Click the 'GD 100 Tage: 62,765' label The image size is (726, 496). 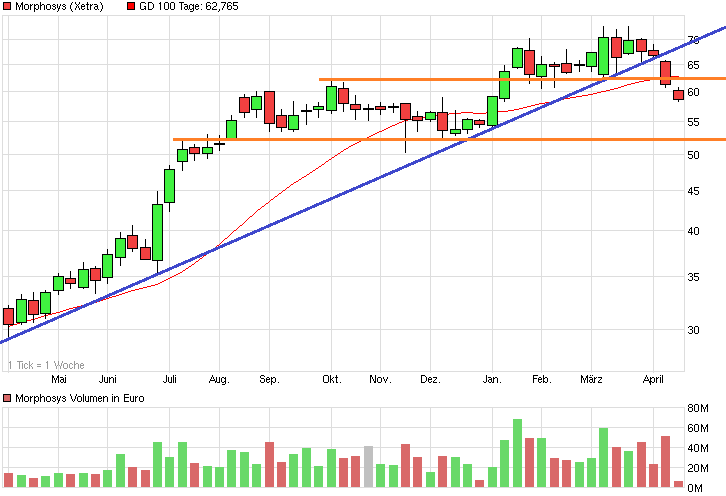click(189, 6)
